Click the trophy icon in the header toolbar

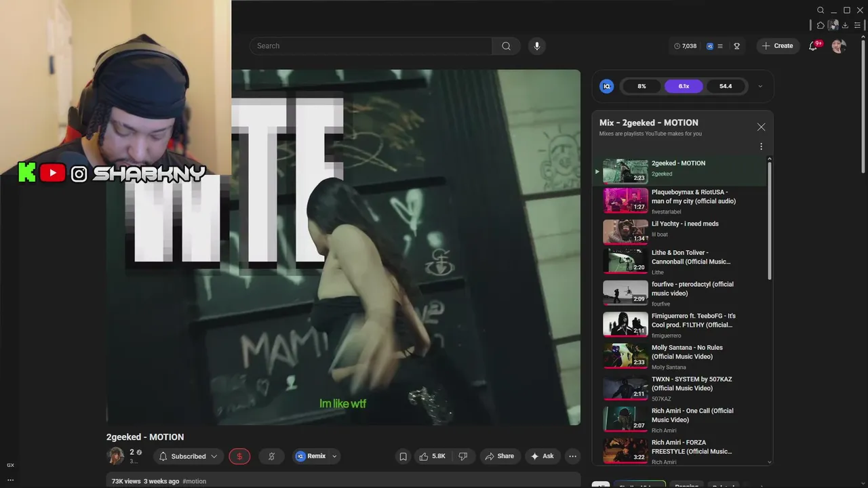click(736, 46)
